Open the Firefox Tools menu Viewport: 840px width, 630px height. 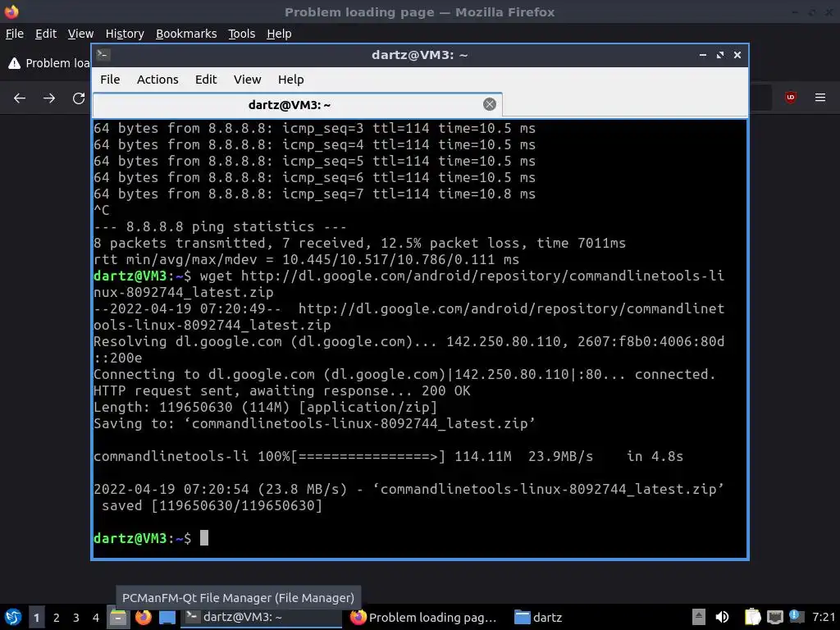242,34
